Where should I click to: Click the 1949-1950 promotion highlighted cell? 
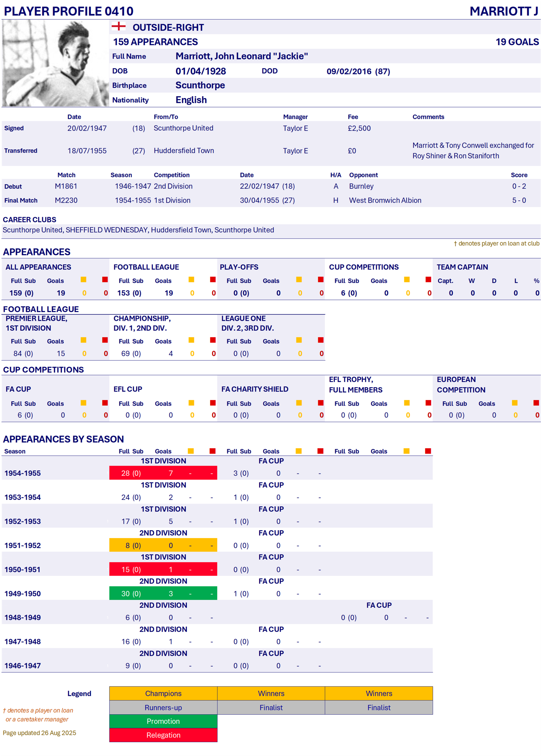tap(163, 593)
